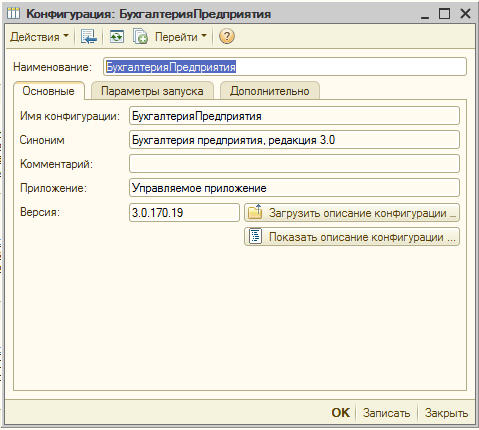This screenshot has width=479, height=430.
Task: Open the Действия dropdown menu
Action: click(39, 37)
